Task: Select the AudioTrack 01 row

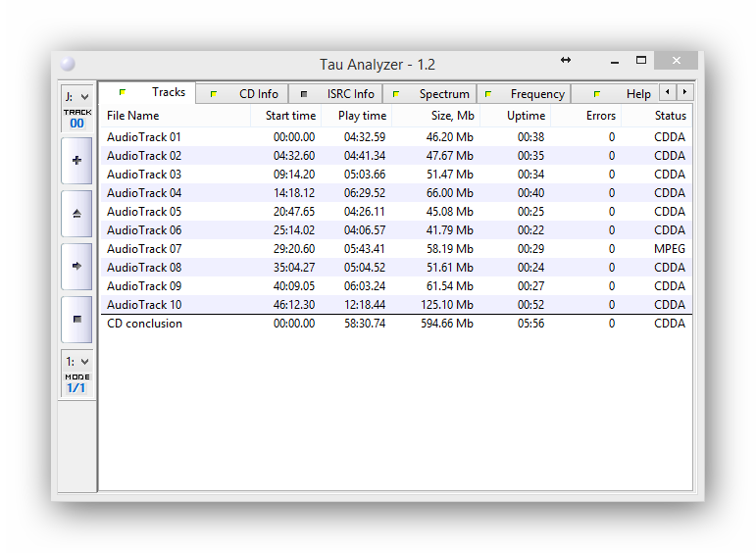Action: tap(396, 137)
